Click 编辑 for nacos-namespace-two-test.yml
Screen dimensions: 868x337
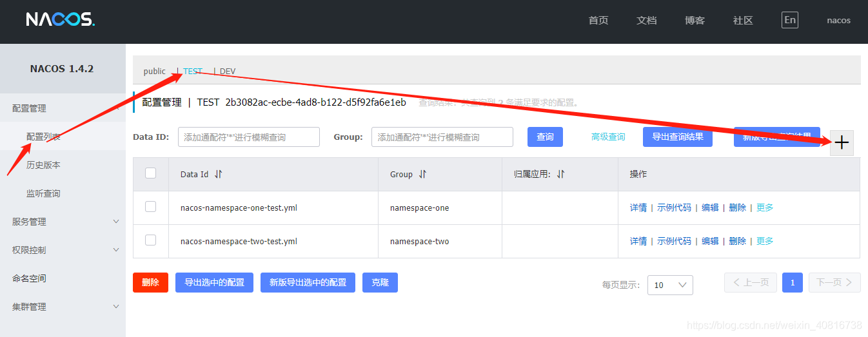point(710,241)
